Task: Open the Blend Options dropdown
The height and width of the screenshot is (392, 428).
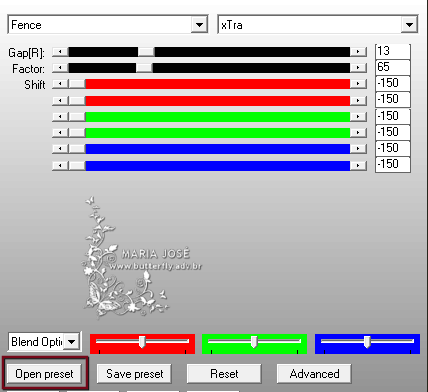Action: [72, 342]
